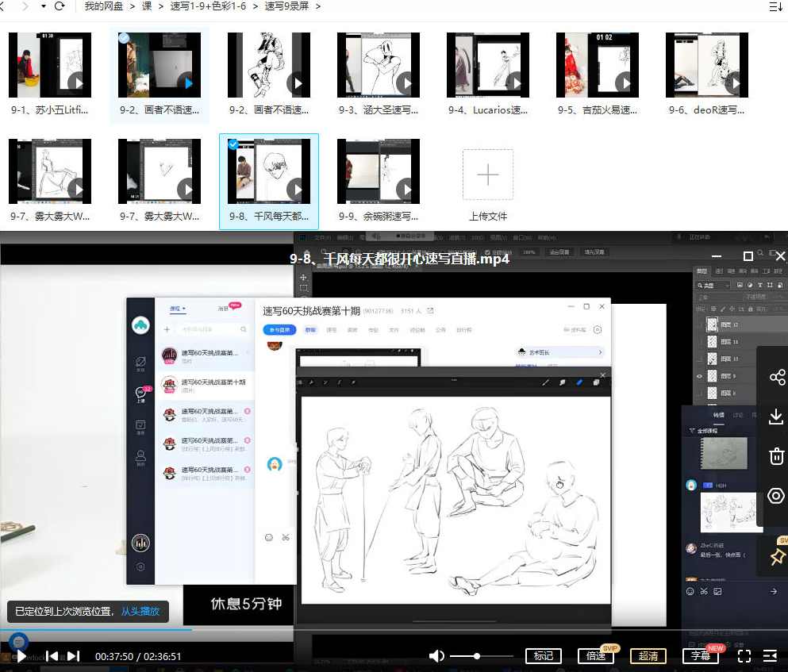This screenshot has height=672, width=788.
Task: Open the 超清 video quality selector
Action: pos(650,656)
